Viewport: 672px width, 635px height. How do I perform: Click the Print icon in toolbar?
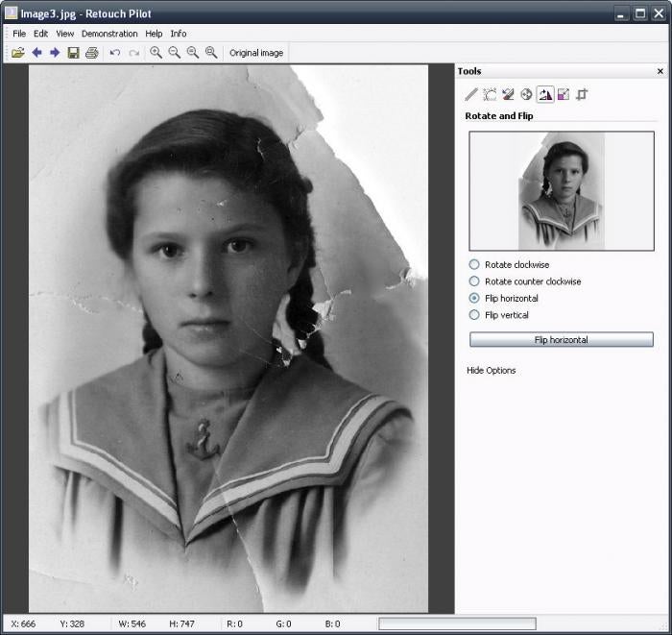click(x=91, y=53)
